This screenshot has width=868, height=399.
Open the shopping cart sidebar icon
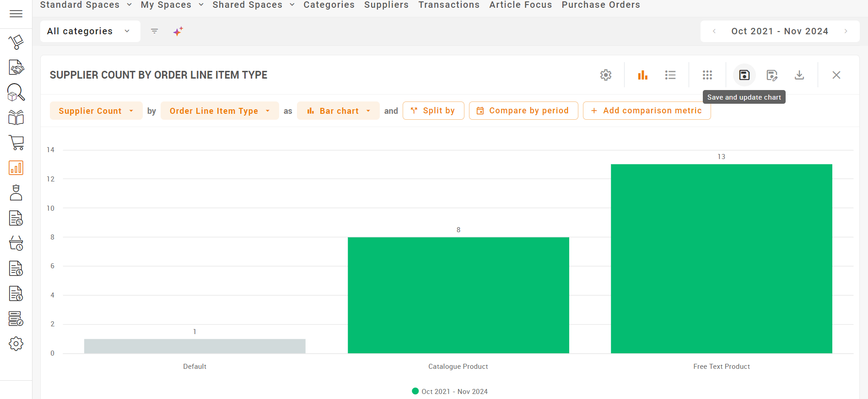[x=16, y=143]
